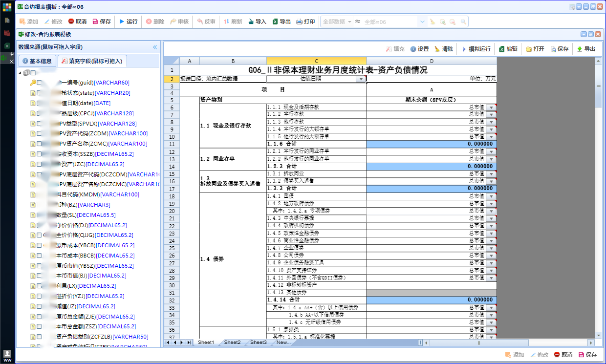Switch to the 填充字段(鼠标可拖入) tab
The image size is (606, 364).
[92, 61]
